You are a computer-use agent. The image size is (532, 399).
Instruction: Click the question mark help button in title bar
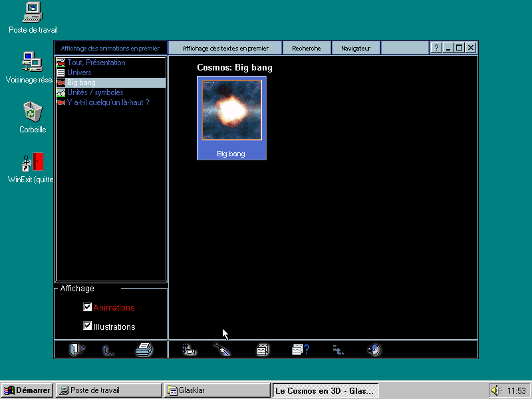point(436,48)
